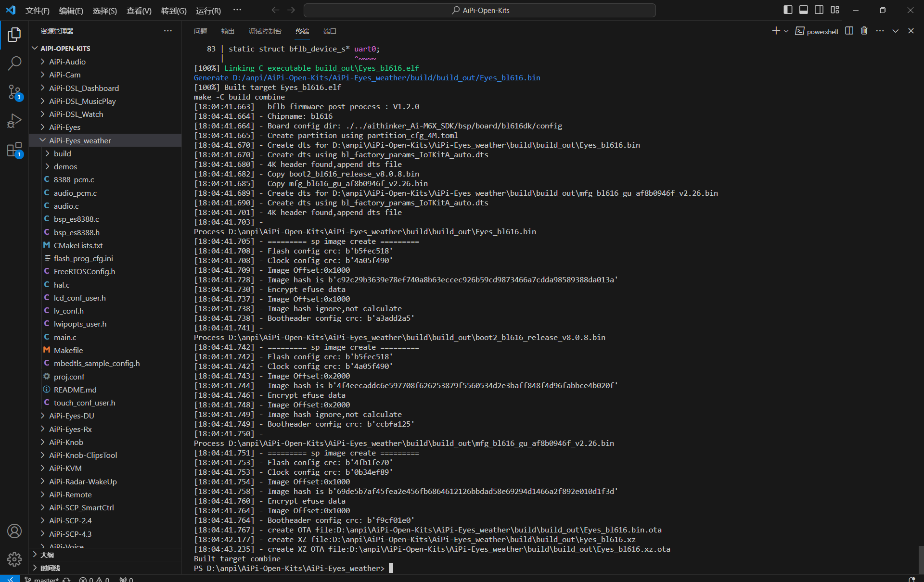924x582 pixels.
Task: Expand the AiPi-DSL_Dashboard folder
Action: (x=105, y=88)
